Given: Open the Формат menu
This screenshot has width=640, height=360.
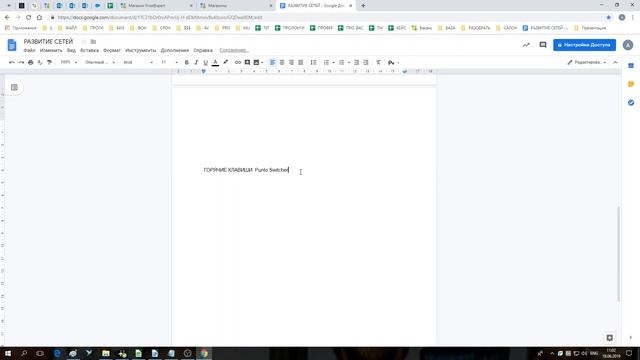Looking at the screenshot, I should 112,50.
